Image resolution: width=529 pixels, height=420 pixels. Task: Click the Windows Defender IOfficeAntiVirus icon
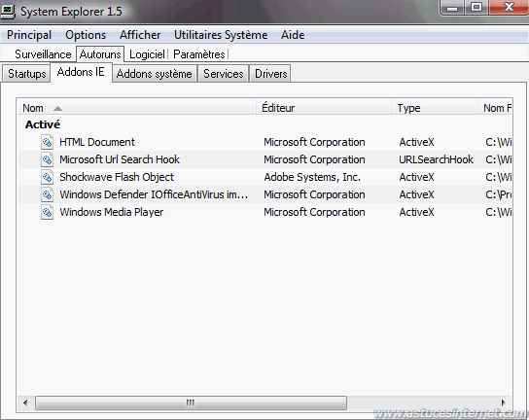[47, 194]
